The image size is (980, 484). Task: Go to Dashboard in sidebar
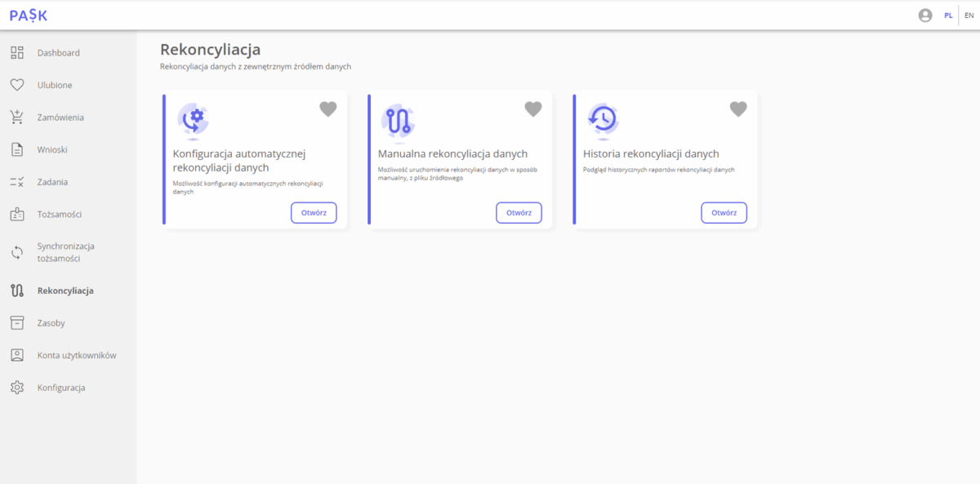(58, 53)
